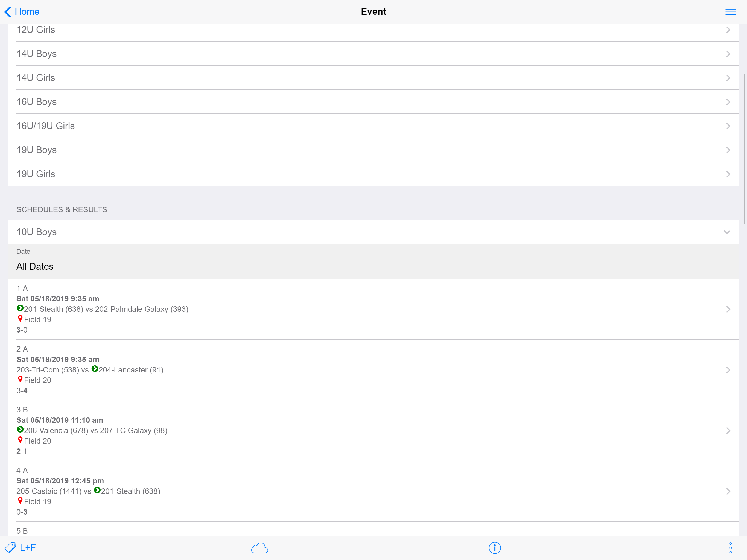Click the '5 B' game label
The width and height of the screenshot is (747, 560).
22,531
